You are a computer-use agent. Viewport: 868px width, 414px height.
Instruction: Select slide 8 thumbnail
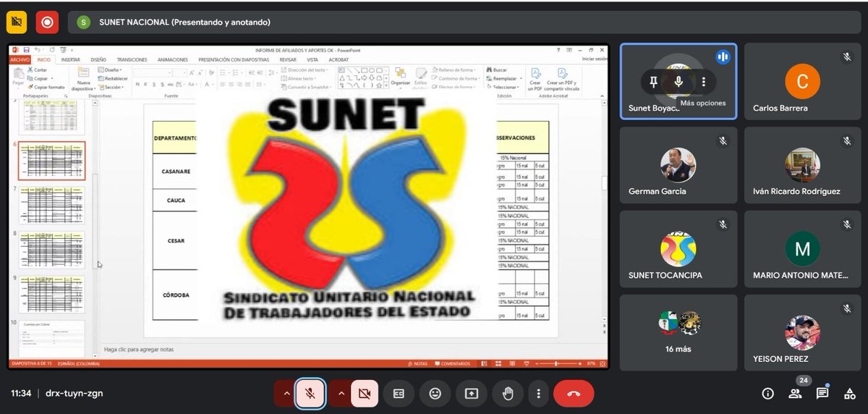click(51, 250)
